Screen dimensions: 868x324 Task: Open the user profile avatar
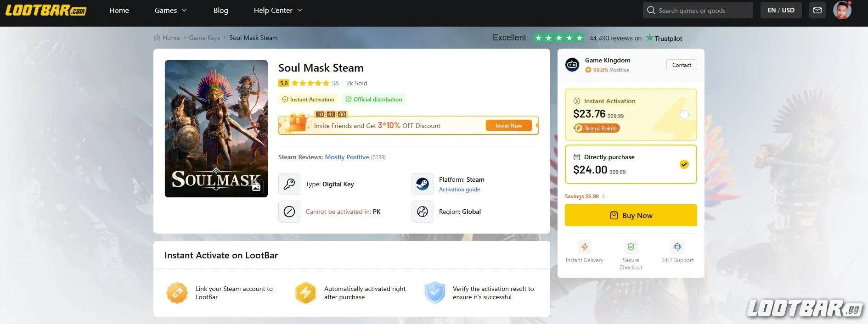842,10
